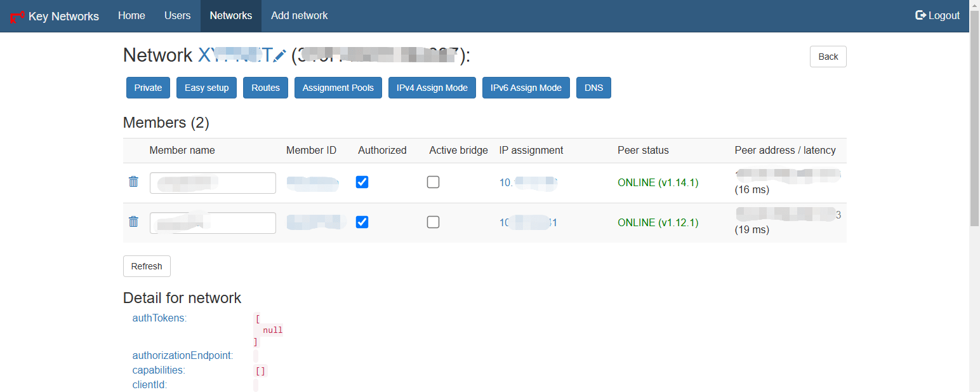Click the clientId detail label
This screenshot has width=980, height=392.
[150, 385]
